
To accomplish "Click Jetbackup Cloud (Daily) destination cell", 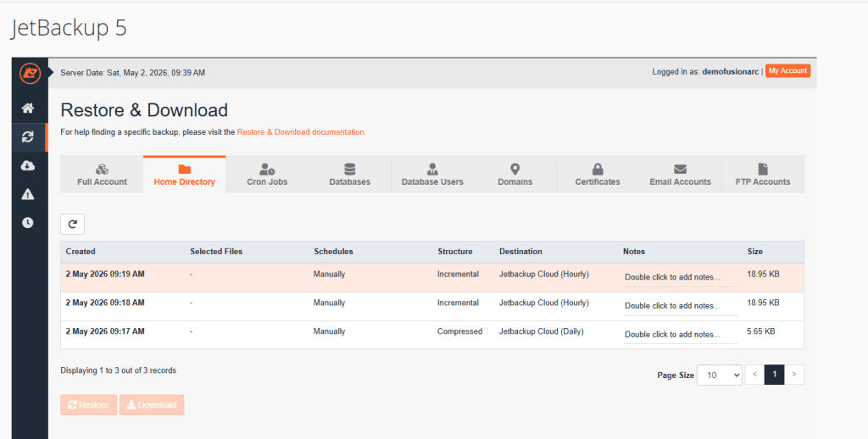I will coord(542,331).
